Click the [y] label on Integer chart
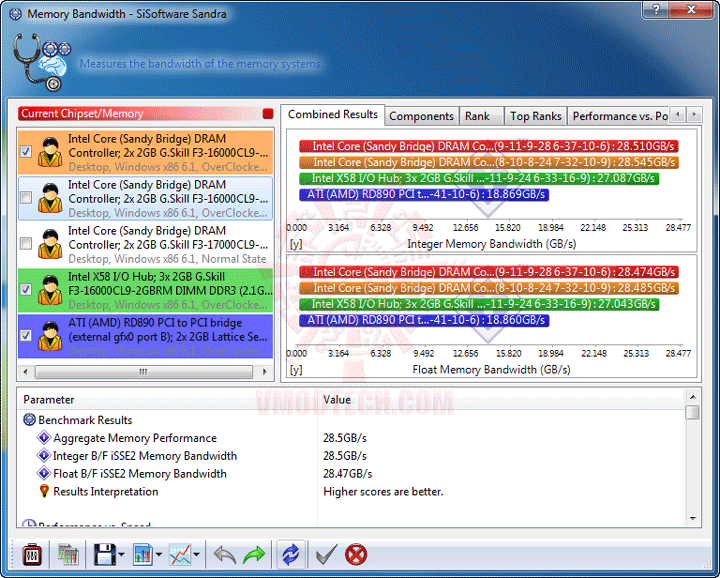This screenshot has height=578, width=720. (296, 244)
